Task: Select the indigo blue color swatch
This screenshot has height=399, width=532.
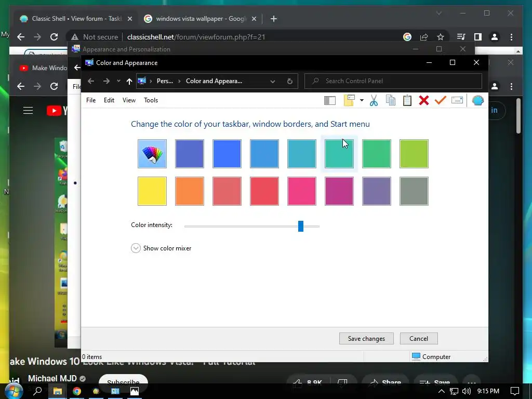Action: (189, 154)
